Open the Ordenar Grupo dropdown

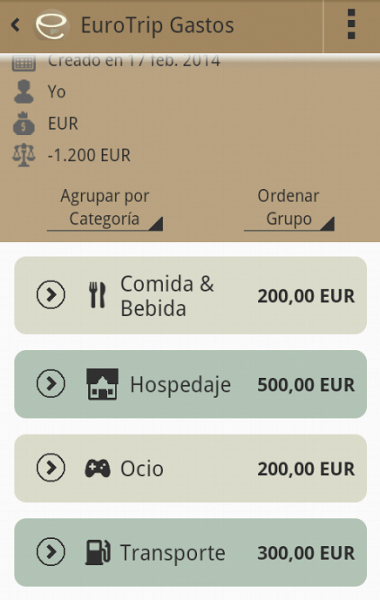click(x=289, y=209)
